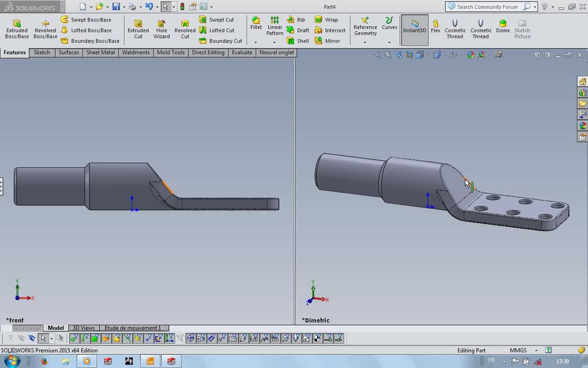Select the Extruded Cut tool
This screenshot has height=368, width=588.
[138, 29]
